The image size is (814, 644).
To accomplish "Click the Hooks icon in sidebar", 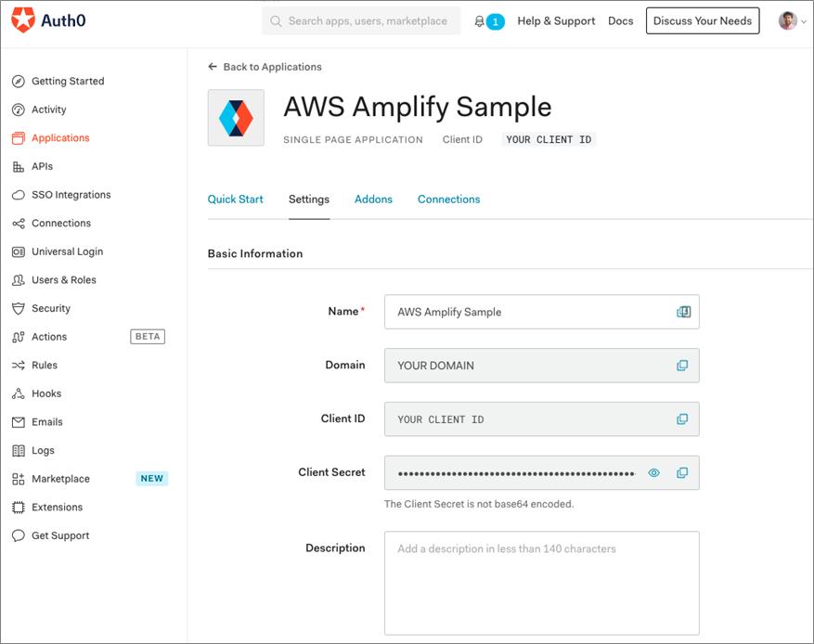I will click(x=19, y=393).
